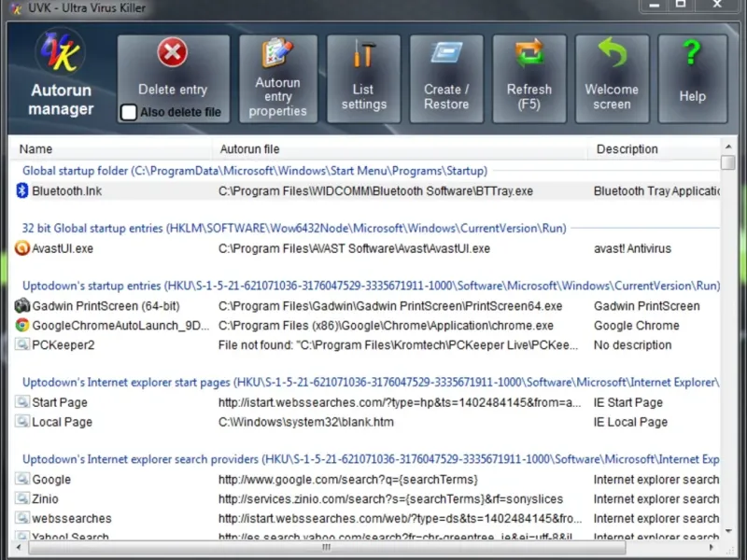Open Autorun entry properties clipboard icon

pyautogui.click(x=277, y=52)
